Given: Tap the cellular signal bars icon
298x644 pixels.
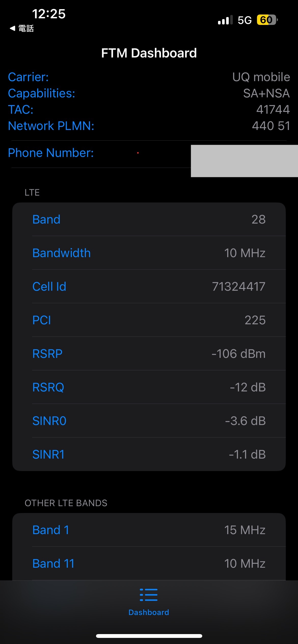Looking at the screenshot, I should point(225,20).
